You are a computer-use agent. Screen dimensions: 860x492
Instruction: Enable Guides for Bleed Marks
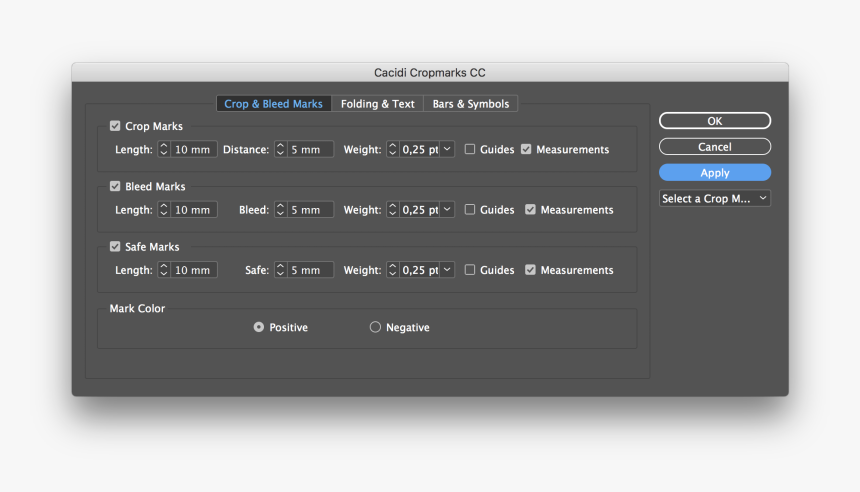tap(470, 210)
